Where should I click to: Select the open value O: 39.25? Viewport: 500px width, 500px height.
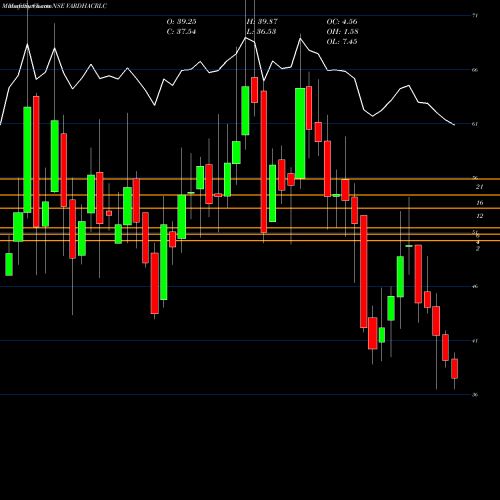(182, 22)
